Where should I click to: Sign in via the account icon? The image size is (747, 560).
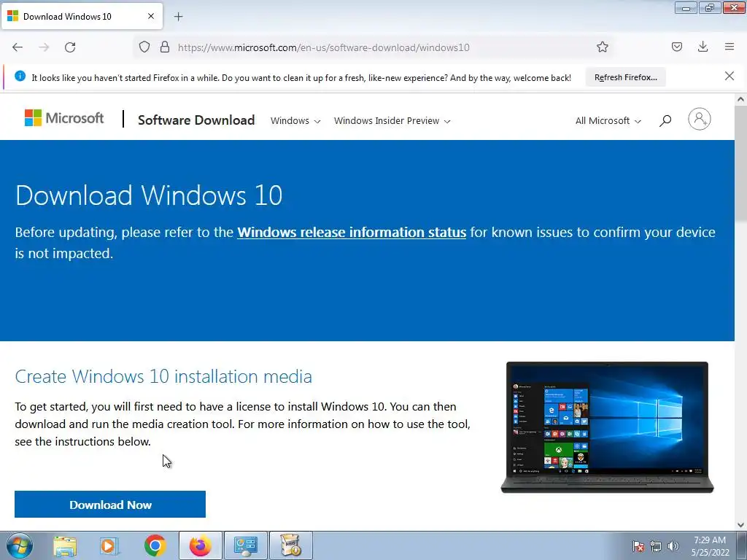(x=699, y=119)
